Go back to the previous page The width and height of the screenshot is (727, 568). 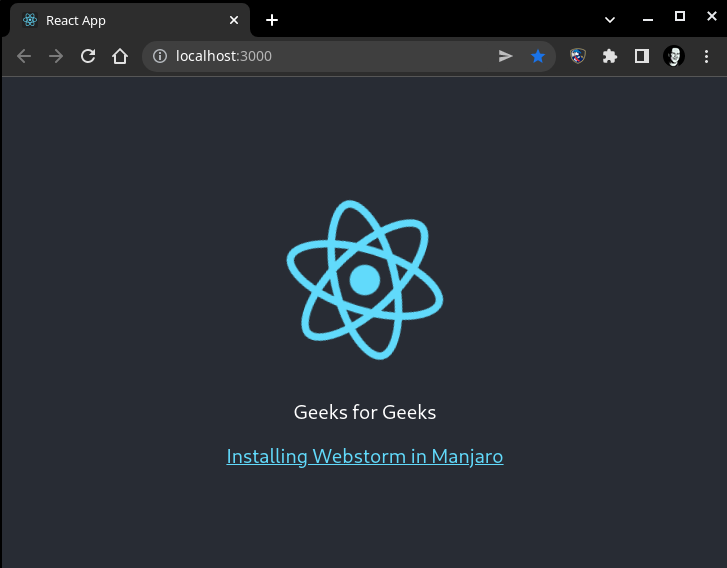[x=24, y=57]
